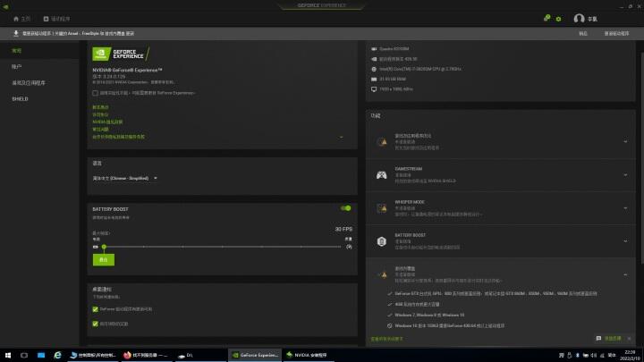Viewport: 644px width, 362px height.
Task: Open the Account section in sidebar
Action: (x=16, y=66)
